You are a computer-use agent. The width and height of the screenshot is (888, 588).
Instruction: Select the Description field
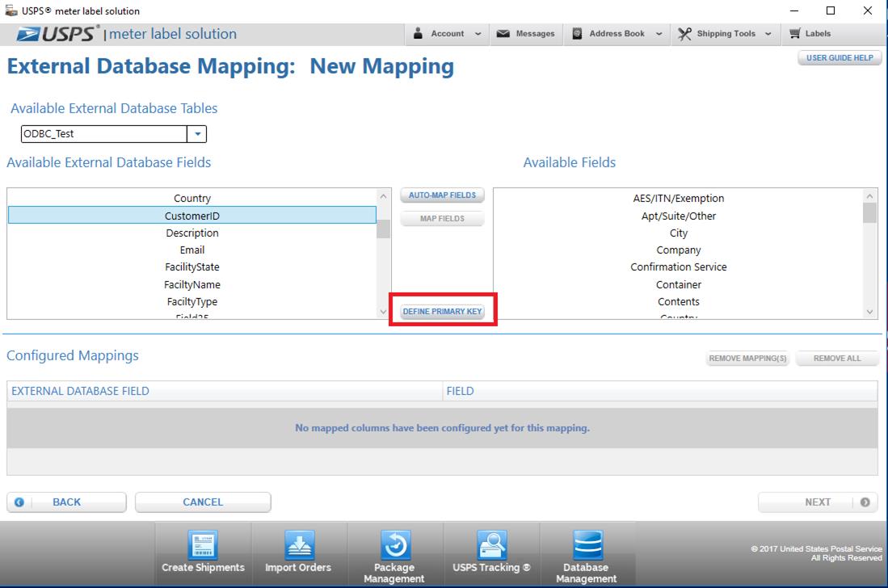[192, 233]
